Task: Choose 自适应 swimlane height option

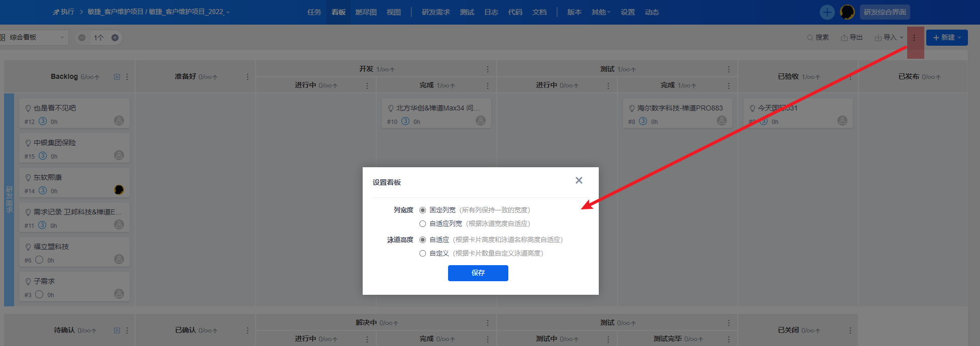Action: pos(422,240)
